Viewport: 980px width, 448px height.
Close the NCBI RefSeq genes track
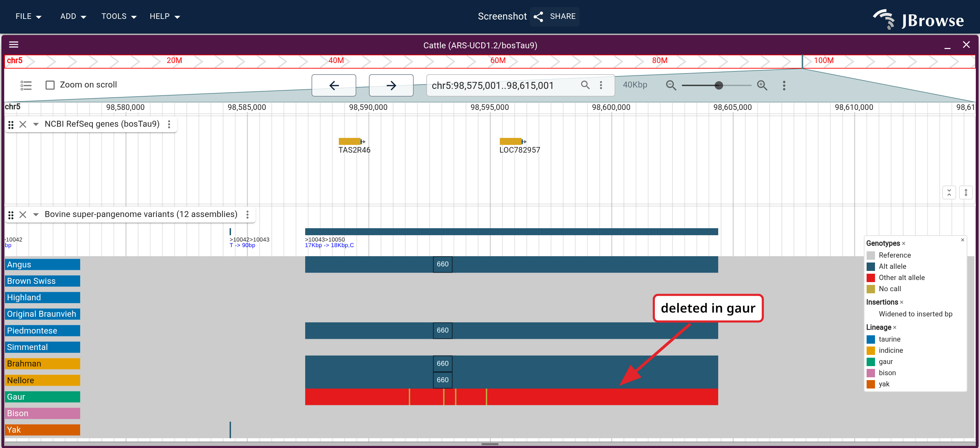pos(23,124)
